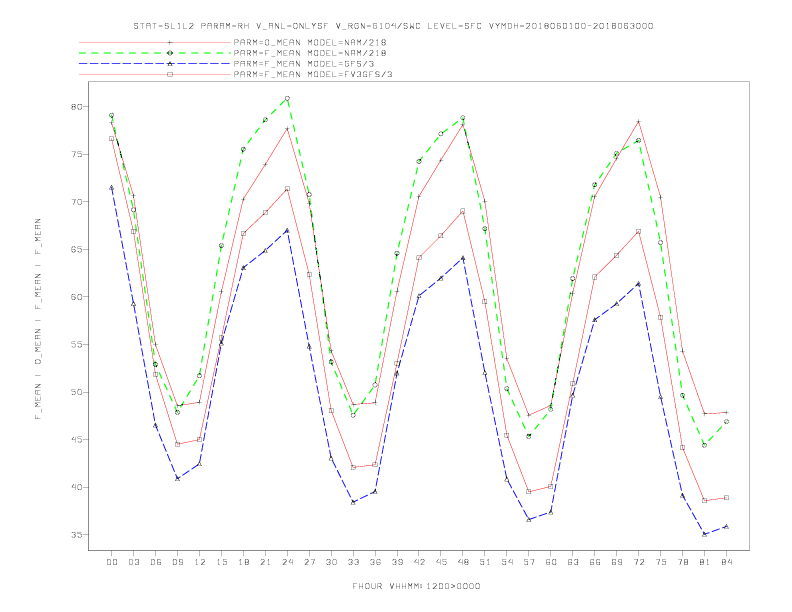Click x-axis forecast hour label 15
This screenshot has width=792, height=612.
(x=221, y=562)
